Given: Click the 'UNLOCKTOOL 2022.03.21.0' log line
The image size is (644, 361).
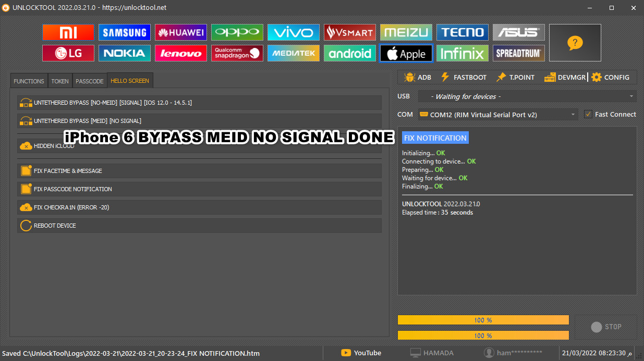Looking at the screenshot, I should [x=441, y=204].
